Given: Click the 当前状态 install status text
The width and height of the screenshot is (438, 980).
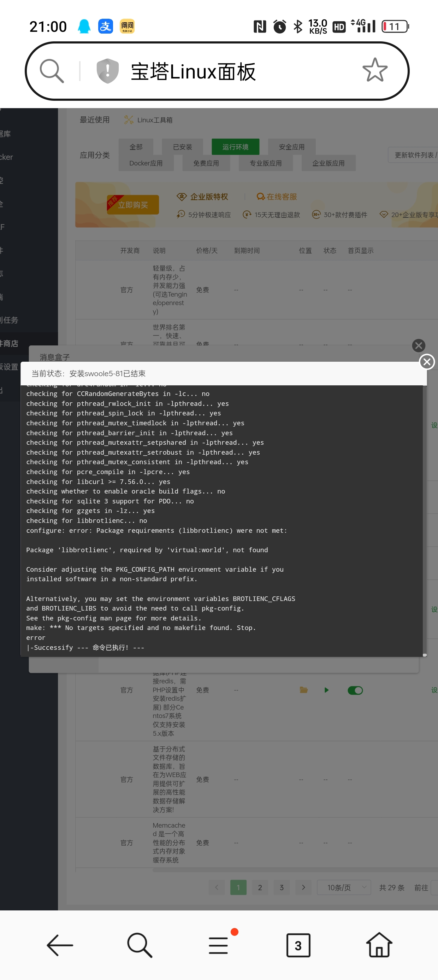Looking at the screenshot, I should pos(88,374).
